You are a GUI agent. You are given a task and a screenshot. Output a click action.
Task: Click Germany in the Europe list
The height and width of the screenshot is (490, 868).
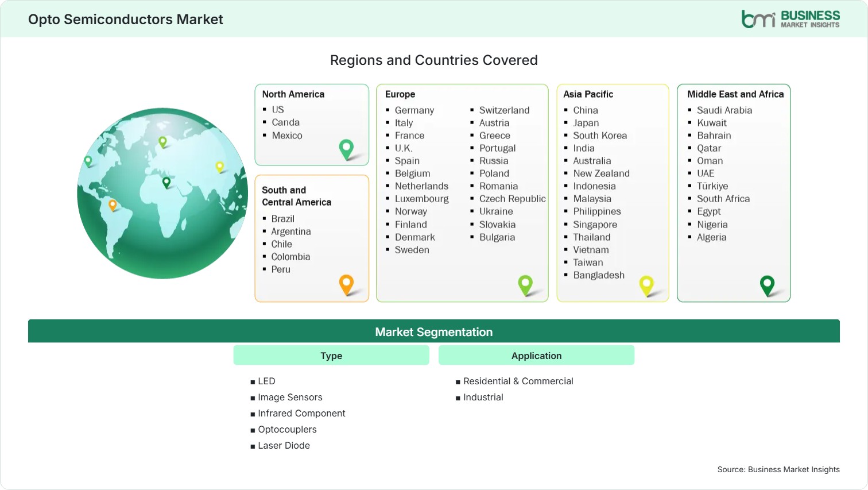pos(414,110)
